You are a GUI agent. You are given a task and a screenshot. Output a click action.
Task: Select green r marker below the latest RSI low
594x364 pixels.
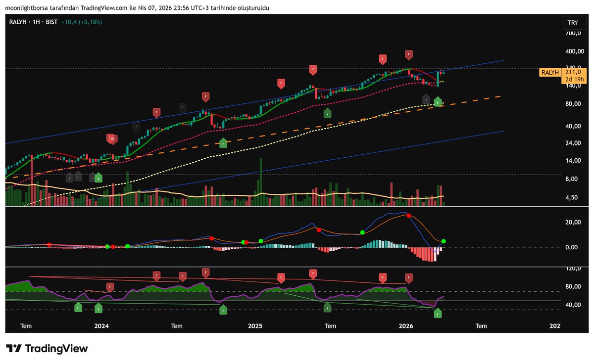point(438,314)
